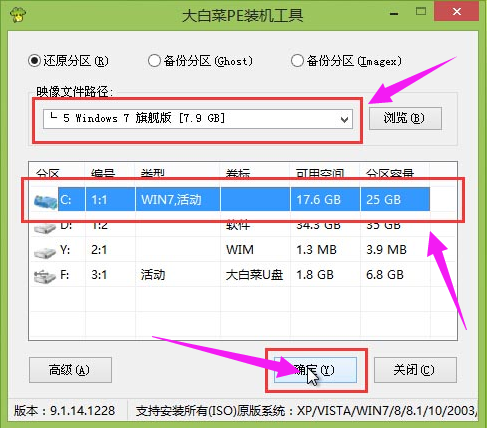
Task: Click the 大白菜U盘 volume label cell
Action: (254, 275)
